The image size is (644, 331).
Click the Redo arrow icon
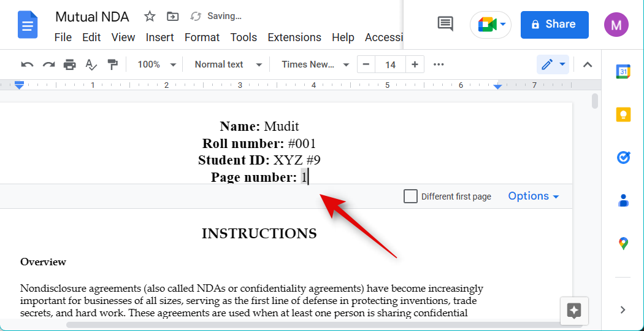(x=48, y=64)
